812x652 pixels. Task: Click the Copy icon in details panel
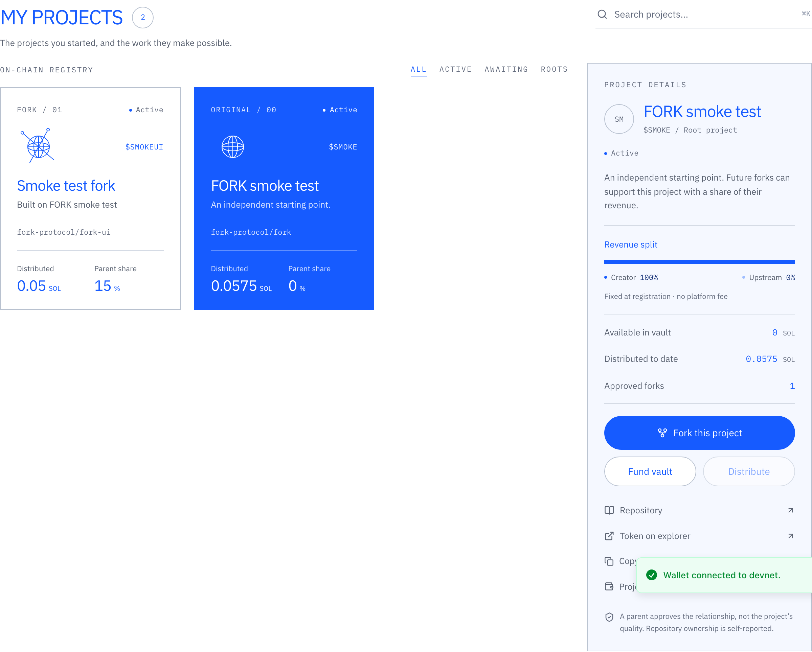pyautogui.click(x=609, y=561)
